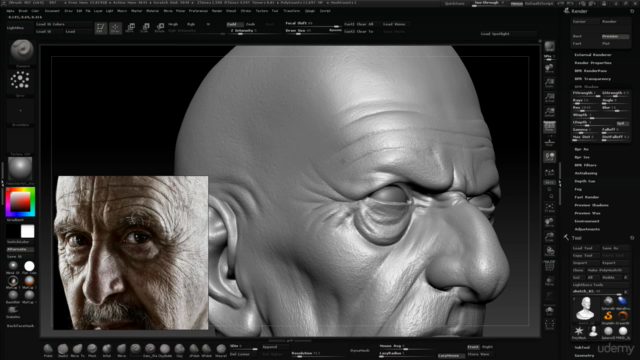The height and width of the screenshot is (360, 640).
Task: Click the Scroll canvas icon on right shelf
Action: point(549,69)
